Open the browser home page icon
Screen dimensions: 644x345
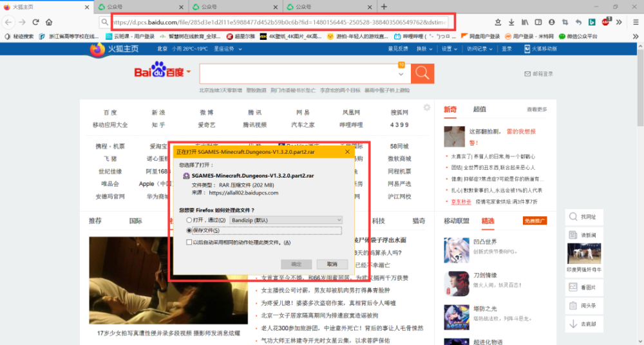(x=49, y=22)
